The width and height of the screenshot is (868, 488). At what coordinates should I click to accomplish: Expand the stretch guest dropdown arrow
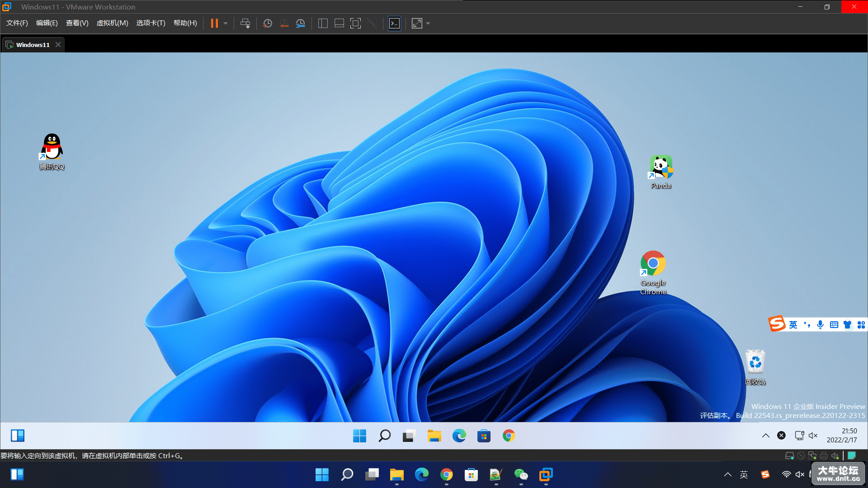pos(428,23)
